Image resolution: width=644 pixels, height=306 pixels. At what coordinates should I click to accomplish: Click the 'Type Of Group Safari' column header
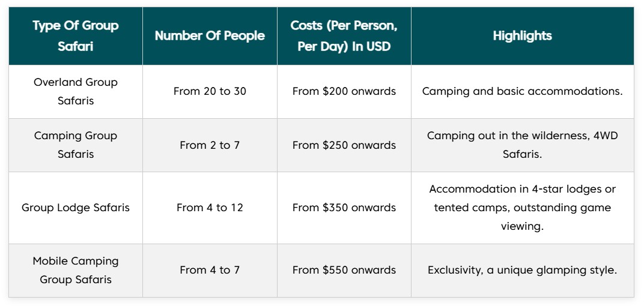(76, 35)
